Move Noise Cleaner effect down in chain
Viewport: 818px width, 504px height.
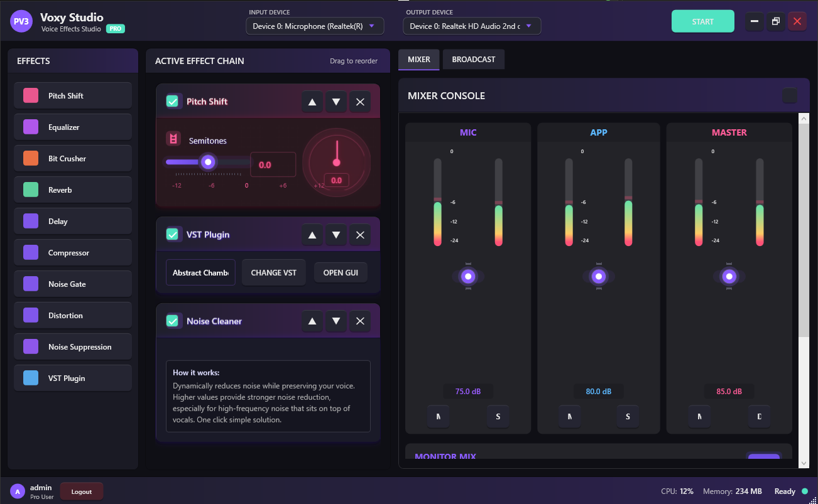coord(336,321)
